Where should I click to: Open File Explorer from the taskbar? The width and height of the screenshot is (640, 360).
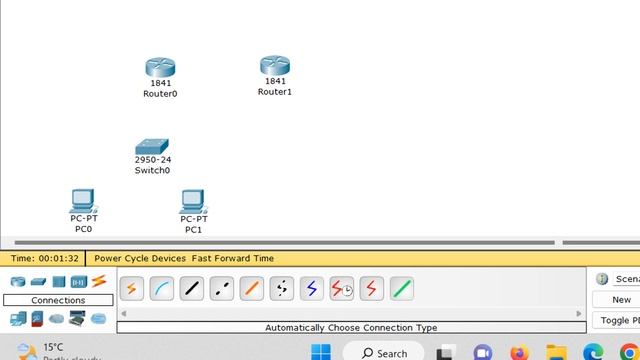pyautogui.click(x=556, y=352)
